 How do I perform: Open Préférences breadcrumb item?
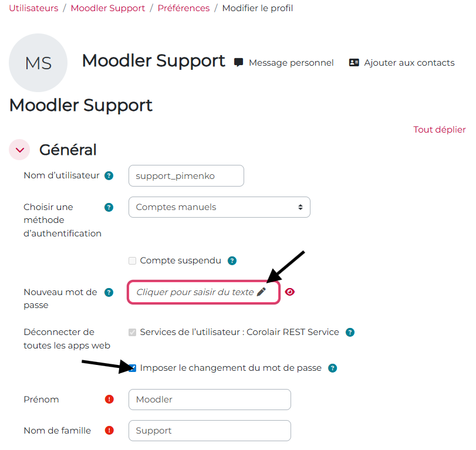(x=184, y=8)
